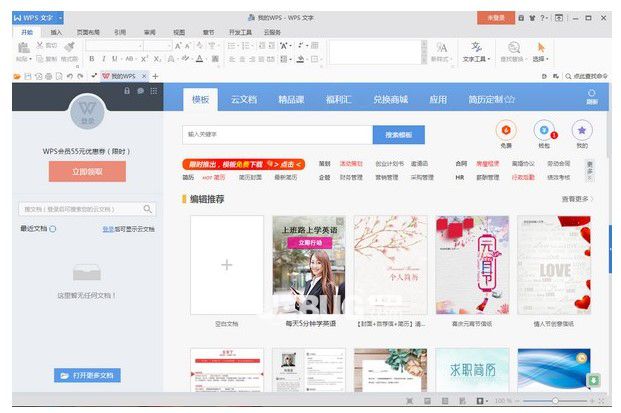The width and height of the screenshot is (621, 413).
Task: Expand the Paste dropdown arrow
Action: click(30, 59)
